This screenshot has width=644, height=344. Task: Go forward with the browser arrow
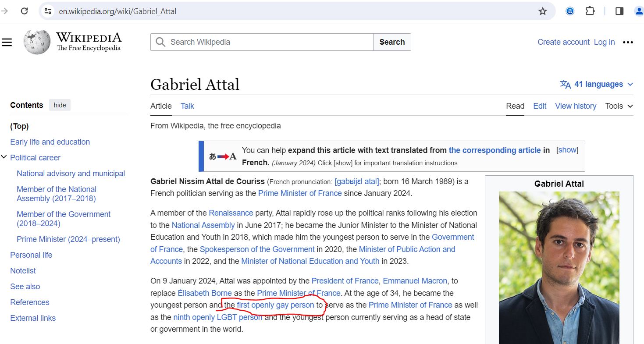coord(5,11)
